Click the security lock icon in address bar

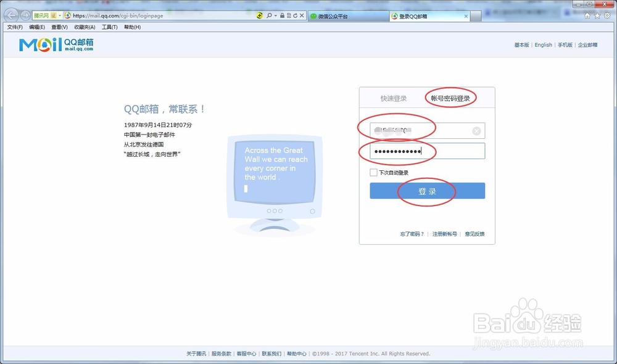point(282,15)
